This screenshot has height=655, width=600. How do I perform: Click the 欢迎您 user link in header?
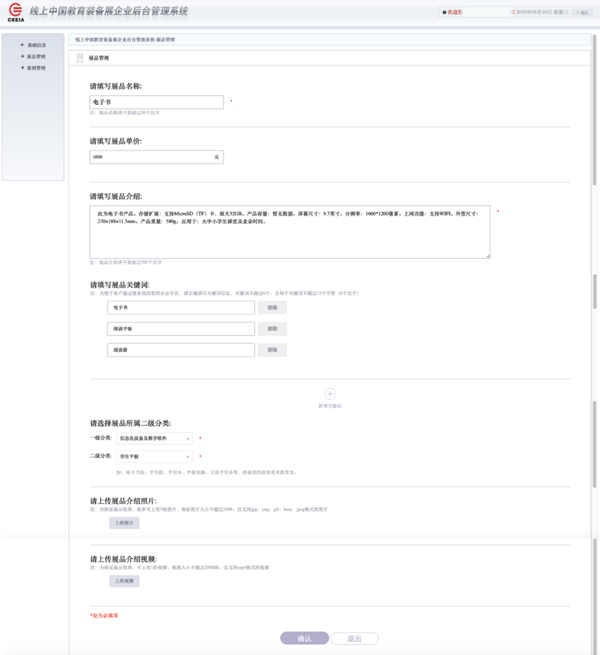[455, 12]
